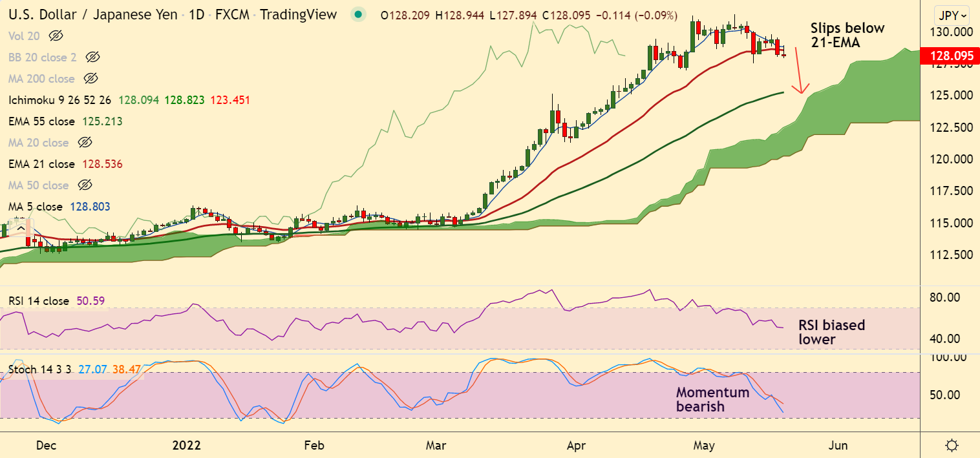Click the green market status dot
The height and width of the screenshot is (458, 980).
tap(358, 15)
